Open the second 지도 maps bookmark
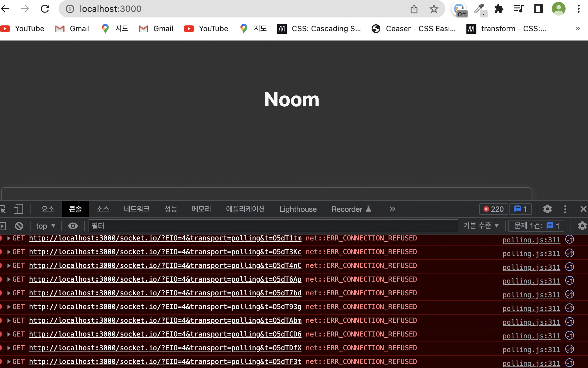This screenshot has height=368, width=588. tap(253, 29)
